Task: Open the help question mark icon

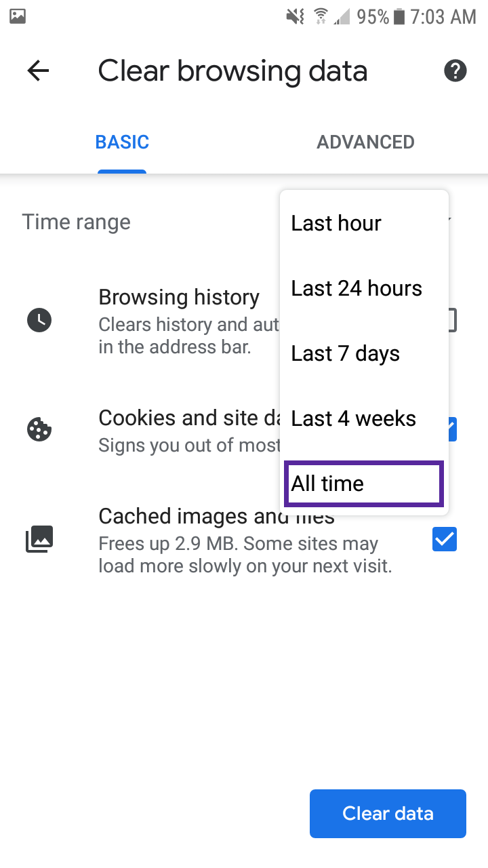Action: click(x=455, y=71)
